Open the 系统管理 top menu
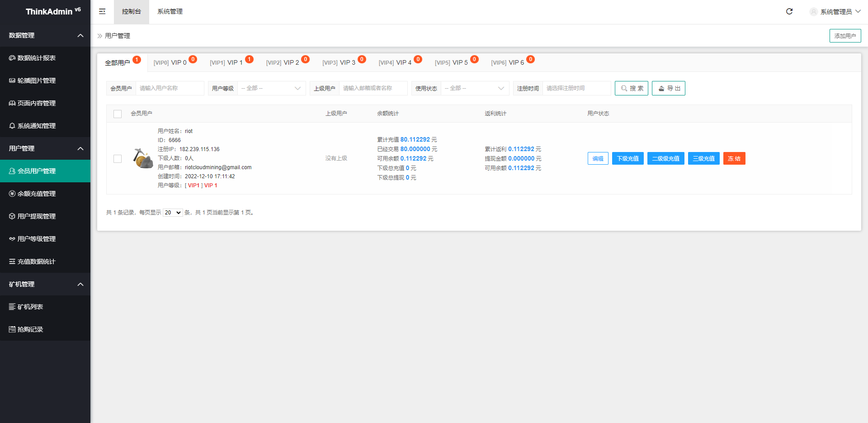The height and width of the screenshot is (423, 868). (x=170, y=11)
